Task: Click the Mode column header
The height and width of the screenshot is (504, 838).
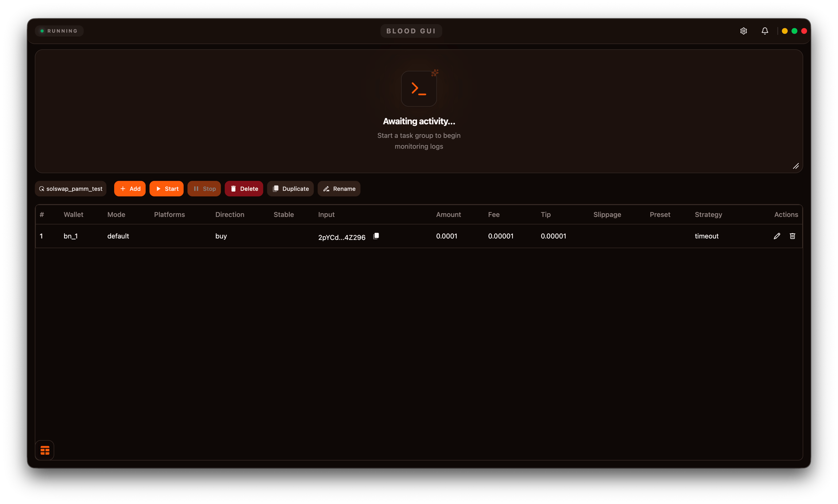Action: click(x=116, y=215)
